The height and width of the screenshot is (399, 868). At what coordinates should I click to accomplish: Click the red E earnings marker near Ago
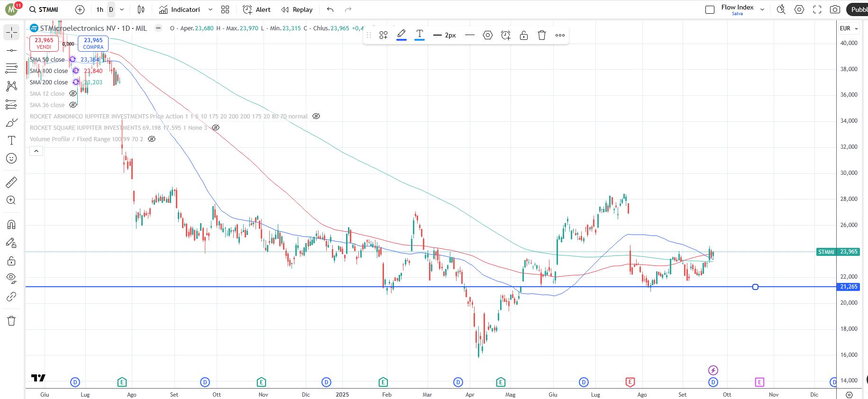pyautogui.click(x=630, y=382)
